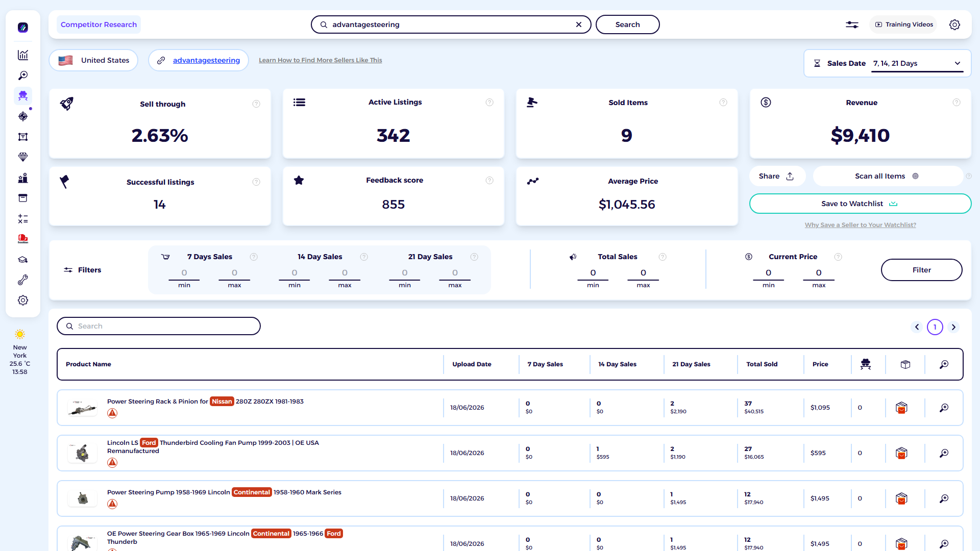
Task: Open Training Videos
Action: [x=904, y=24]
